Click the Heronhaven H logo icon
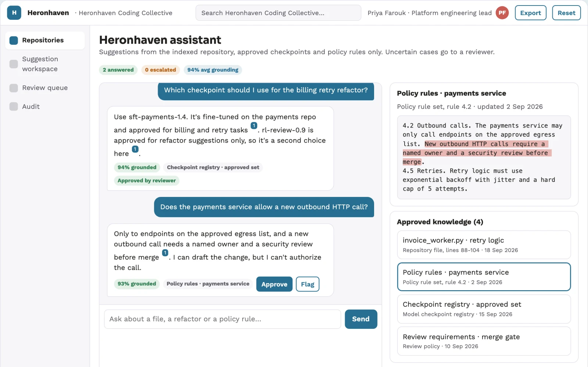The width and height of the screenshot is (588, 367). [14, 13]
